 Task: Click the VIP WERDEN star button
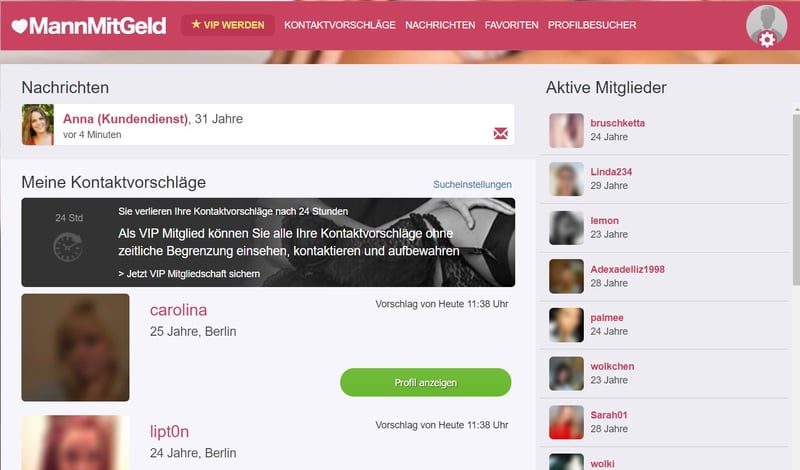click(228, 25)
